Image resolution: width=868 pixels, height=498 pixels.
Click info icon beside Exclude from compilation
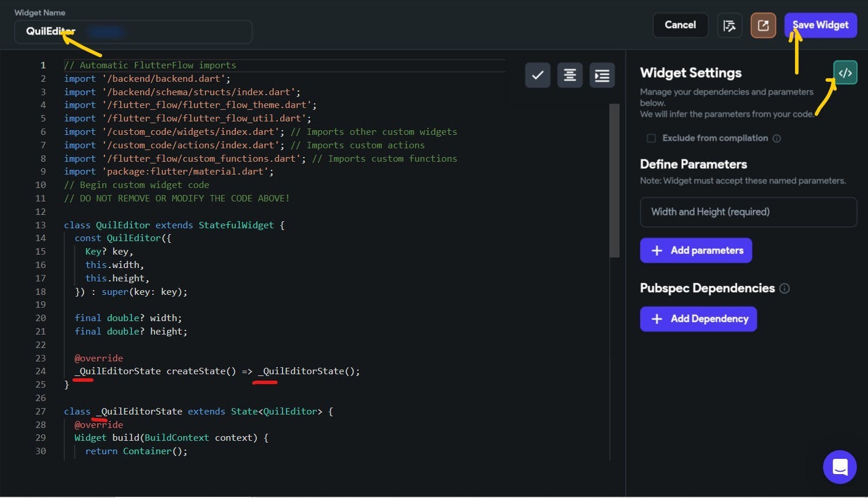(x=776, y=138)
